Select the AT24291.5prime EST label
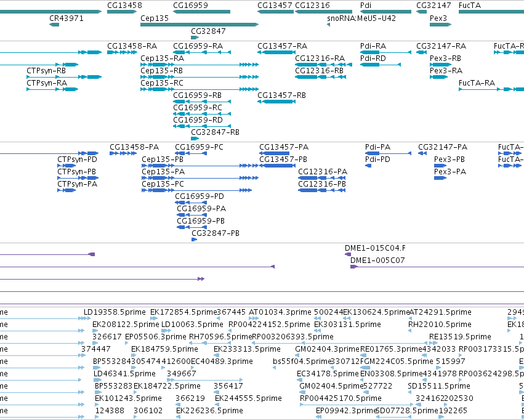 click(440, 312)
